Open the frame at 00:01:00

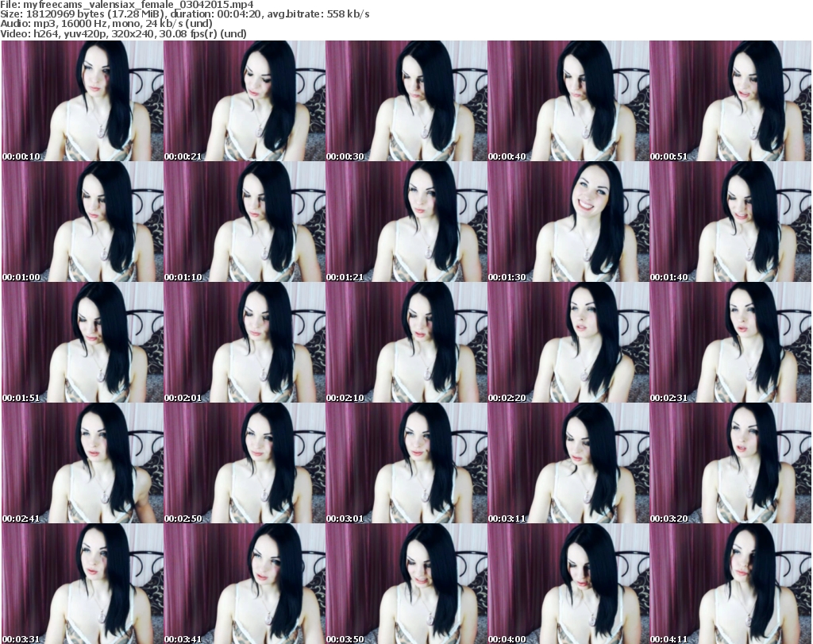[83, 222]
